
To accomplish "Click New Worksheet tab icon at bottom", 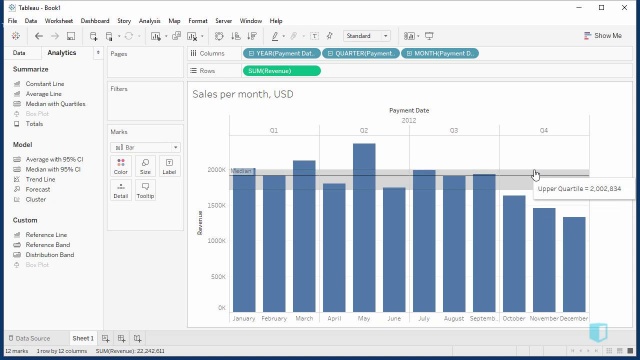I will click(106, 338).
